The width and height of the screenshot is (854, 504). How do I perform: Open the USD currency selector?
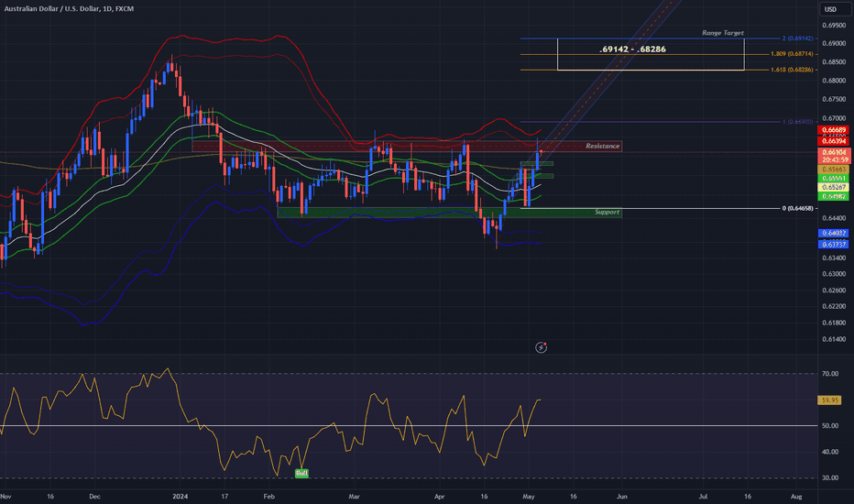point(830,9)
